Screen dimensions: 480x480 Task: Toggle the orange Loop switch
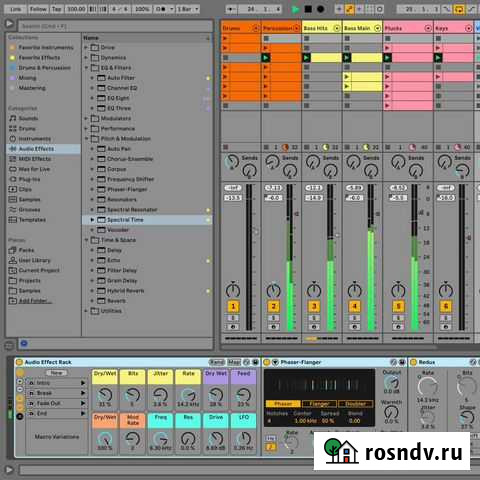[x=459, y=9]
